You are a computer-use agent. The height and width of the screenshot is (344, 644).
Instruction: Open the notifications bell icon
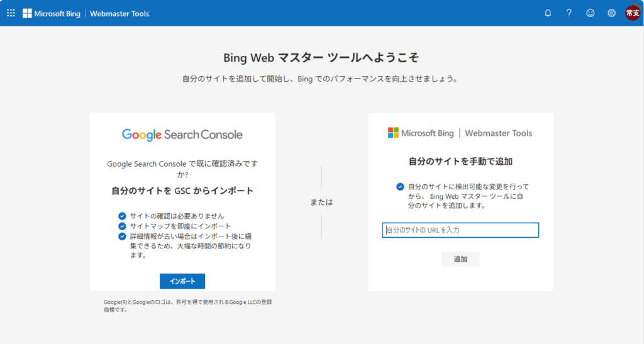pyautogui.click(x=548, y=13)
